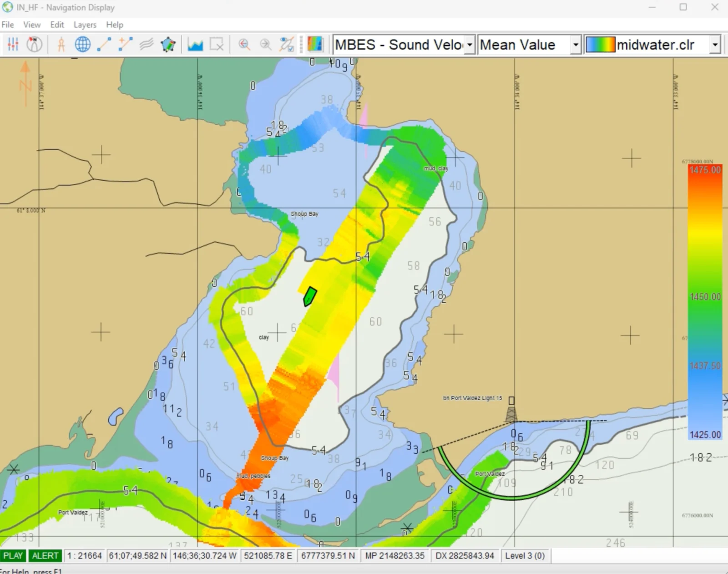This screenshot has height=574, width=728.
Task: Click the upper 'Shoup Bay' map label
Action: [x=304, y=213]
